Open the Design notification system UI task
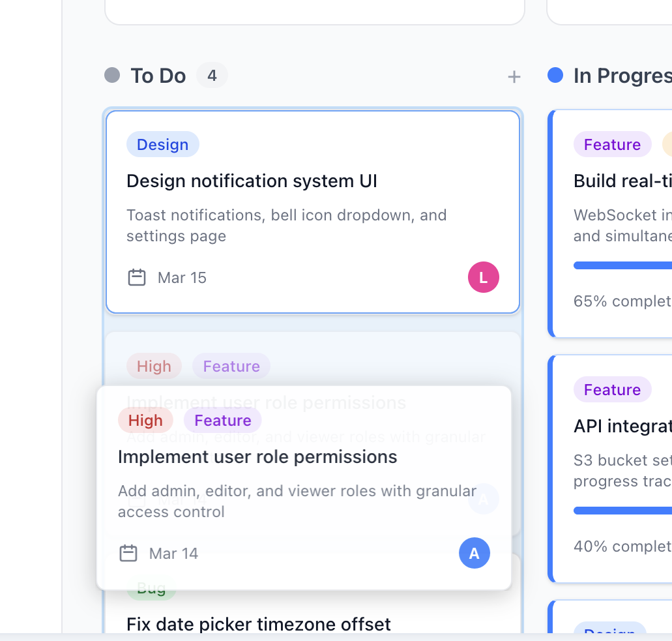The image size is (672, 641). coord(252,181)
